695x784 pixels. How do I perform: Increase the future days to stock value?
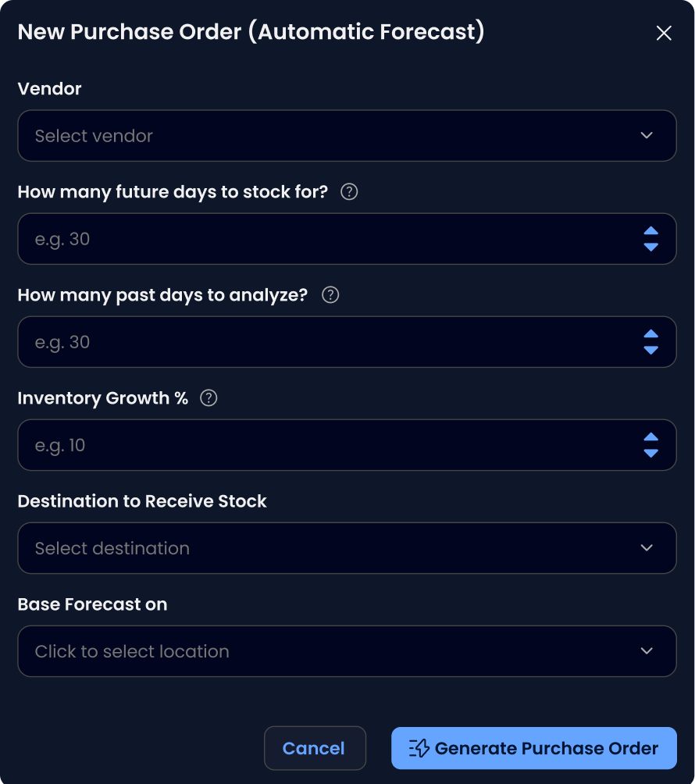tap(651, 231)
